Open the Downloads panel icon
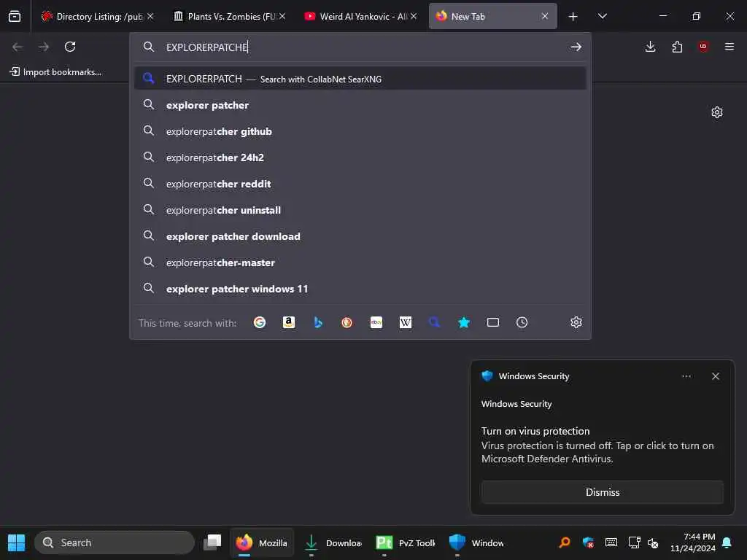The width and height of the screenshot is (747, 560). pos(650,47)
